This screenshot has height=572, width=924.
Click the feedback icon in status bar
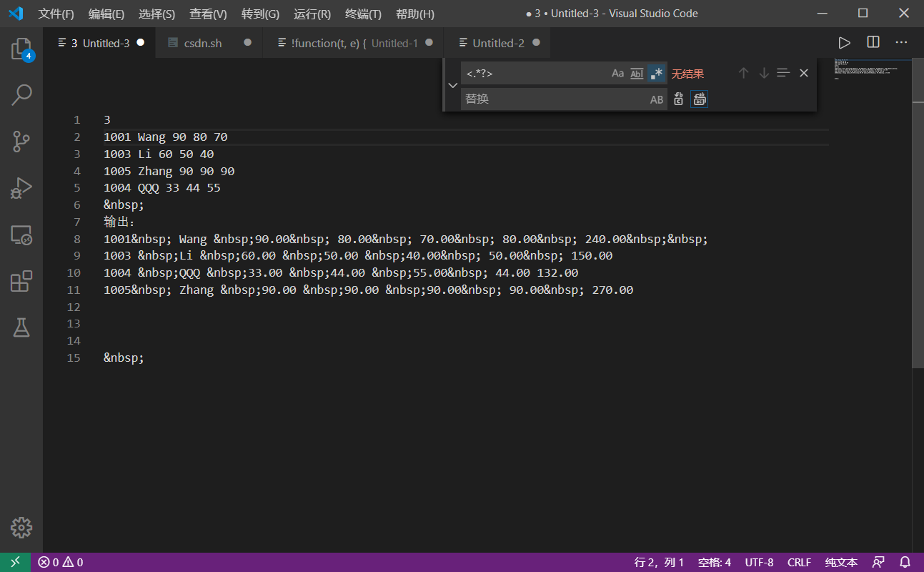click(878, 562)
